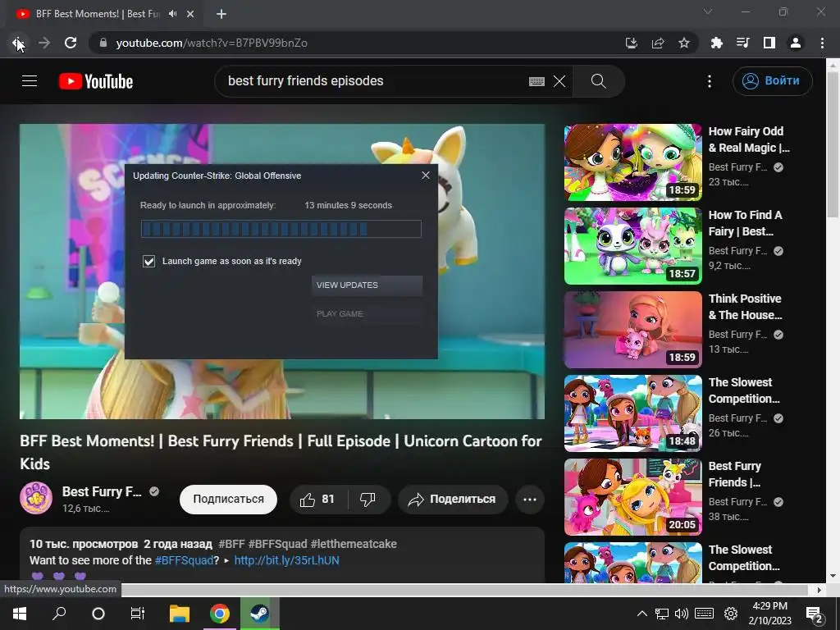Screen dimensions: 840x630
Task: Like the video with thumbs up
Action: pyautogui.click(x=318, y=500)
